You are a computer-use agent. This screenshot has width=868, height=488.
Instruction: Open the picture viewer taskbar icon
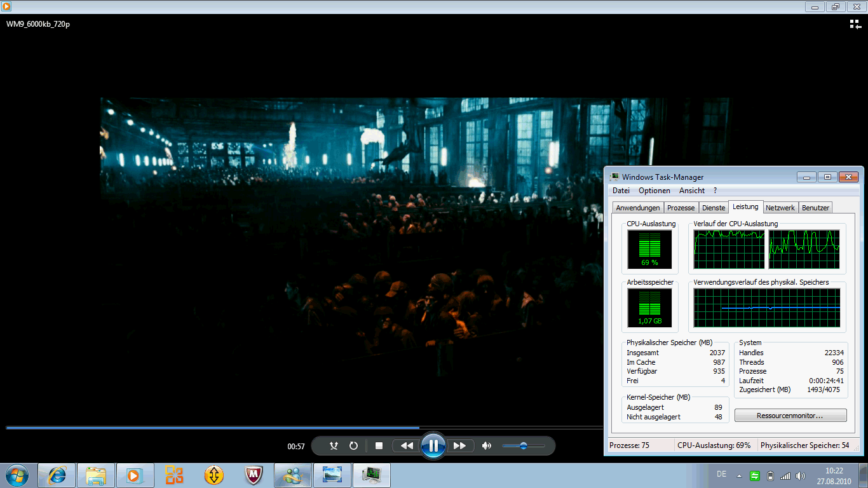point(332,475)
